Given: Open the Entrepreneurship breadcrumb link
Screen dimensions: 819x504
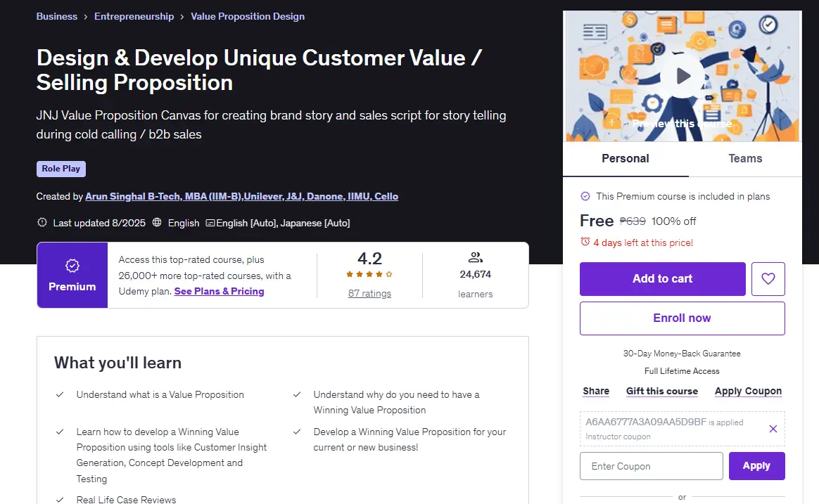Looking at the screenshot, I should [134, 16].
